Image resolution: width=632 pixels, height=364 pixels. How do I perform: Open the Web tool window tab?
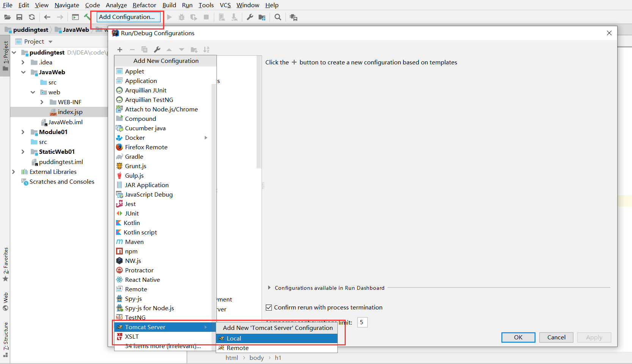[5, 302]
